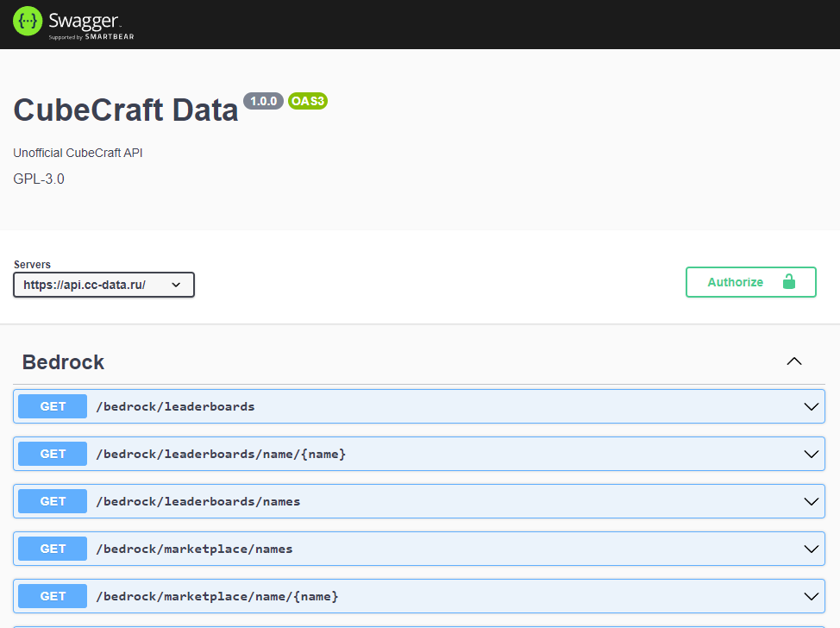
Task: Click the Swagger wordmark text
Action: click(85, 21)
